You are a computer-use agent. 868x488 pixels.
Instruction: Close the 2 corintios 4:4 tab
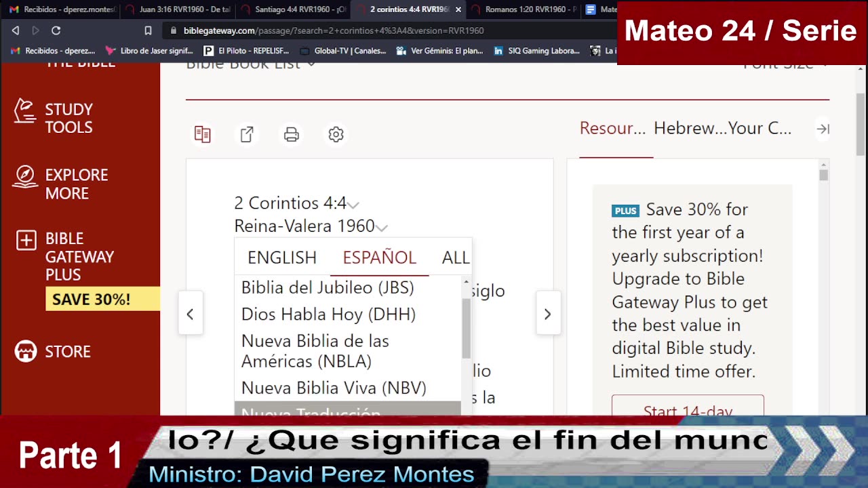(x=458, y=9)
